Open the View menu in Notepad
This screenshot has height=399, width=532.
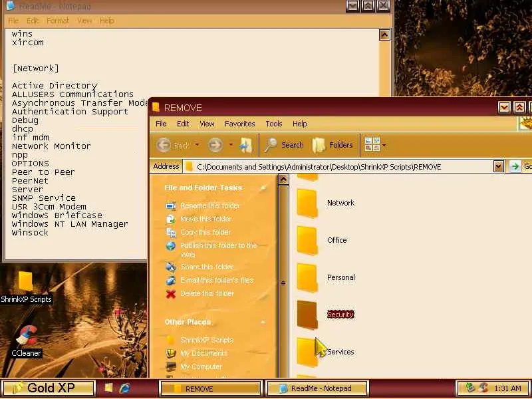tap(84, 21)
